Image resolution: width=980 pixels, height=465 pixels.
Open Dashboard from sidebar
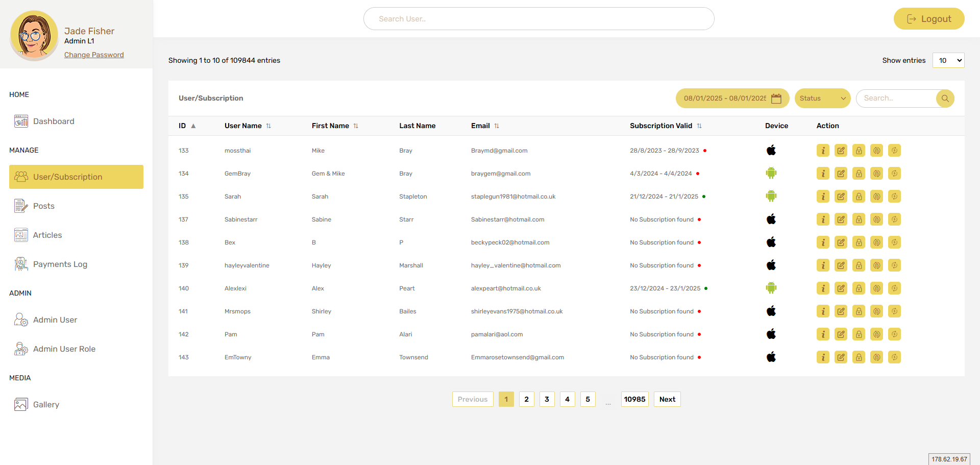coord(76,121)
